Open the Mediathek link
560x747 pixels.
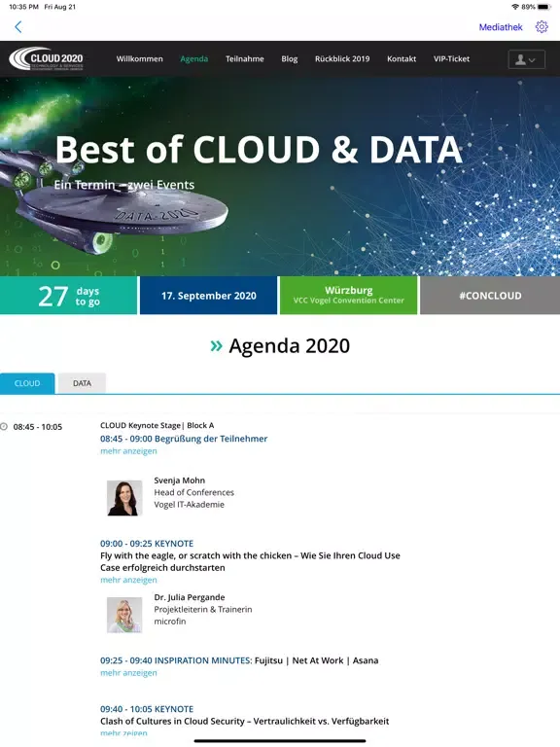(x=501, y=27)
